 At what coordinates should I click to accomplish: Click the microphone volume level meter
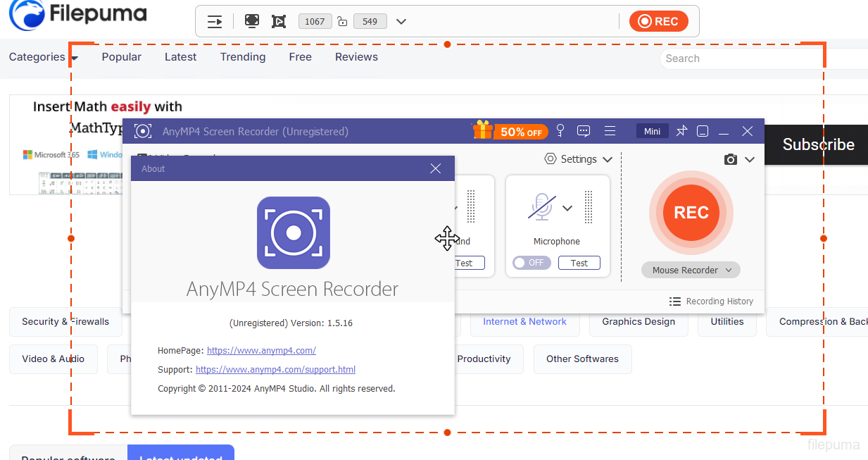tap(589, 207)
